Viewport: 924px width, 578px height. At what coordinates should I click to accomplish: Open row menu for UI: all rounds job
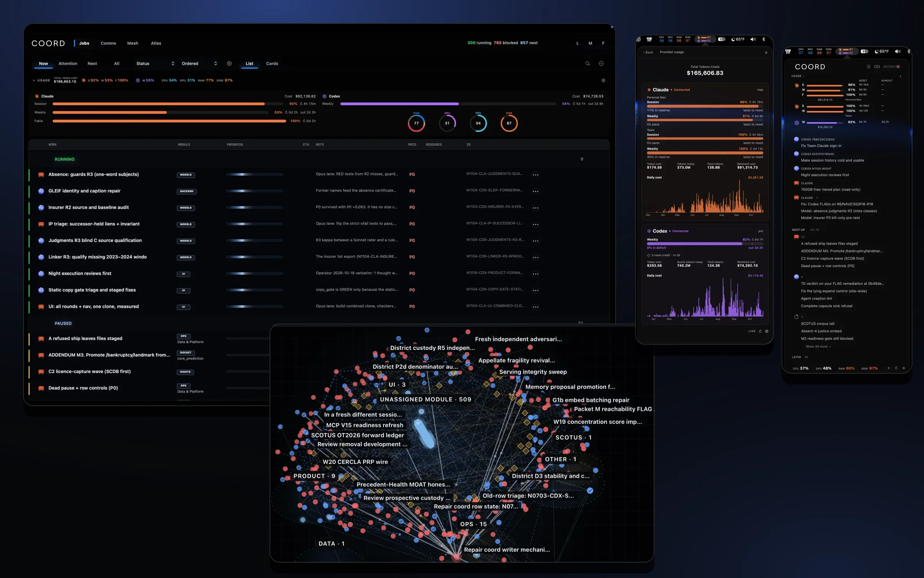click(535, 307)
